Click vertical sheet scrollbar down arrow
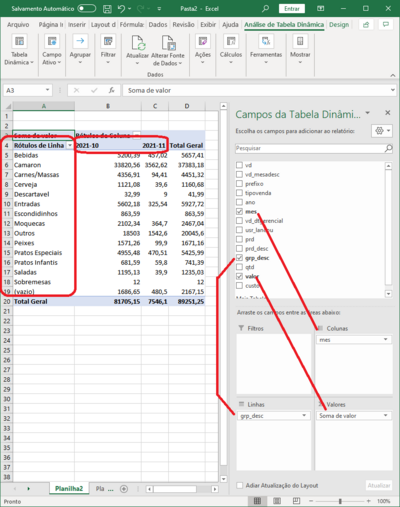400x507 pixels. point(224,479)
